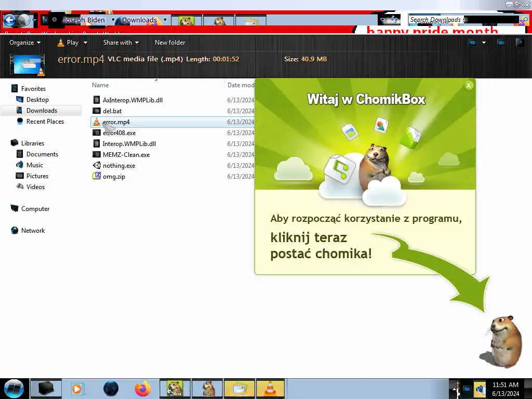Expand the view options dropdown arrow
The height and width of the screenshot is (399, 532).
[484, 43]
